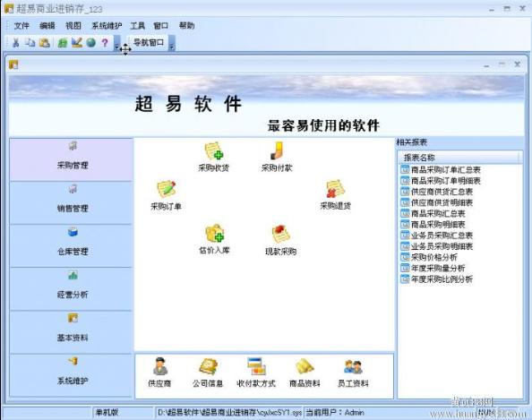
Task: Expand the dropdown arrow beside 导航窗口
Action: 172,43
